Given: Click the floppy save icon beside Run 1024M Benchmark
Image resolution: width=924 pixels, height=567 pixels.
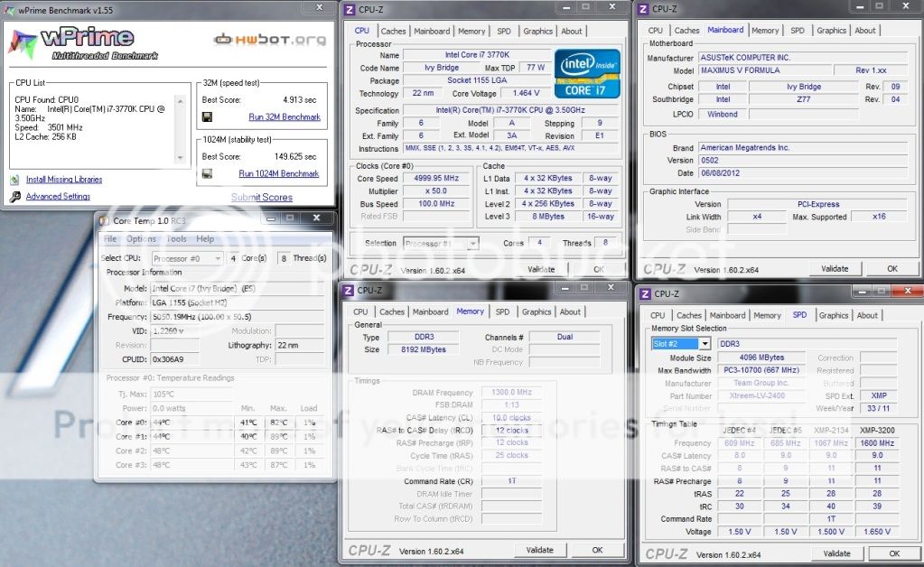Looking at the screenshot, I should coord(208,173).
